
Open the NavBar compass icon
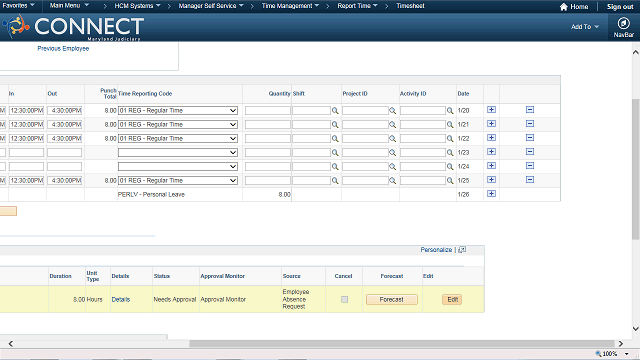click(623, 24)
